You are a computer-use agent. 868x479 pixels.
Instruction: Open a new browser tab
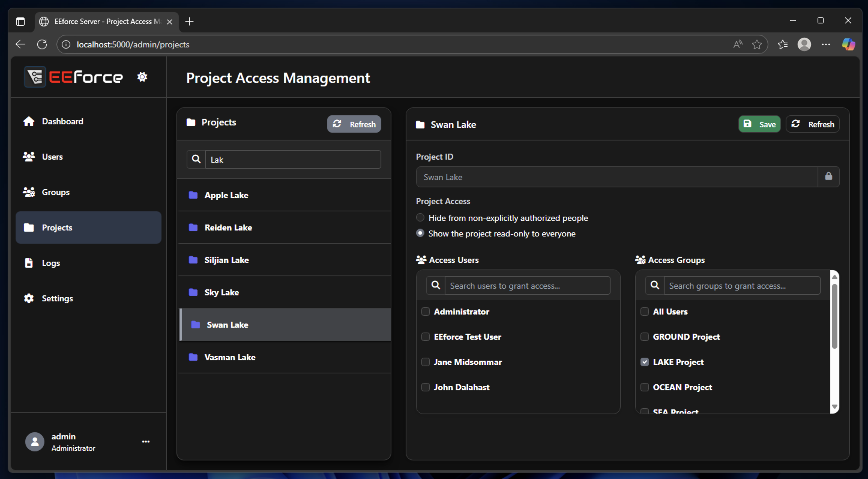point(189,22)
